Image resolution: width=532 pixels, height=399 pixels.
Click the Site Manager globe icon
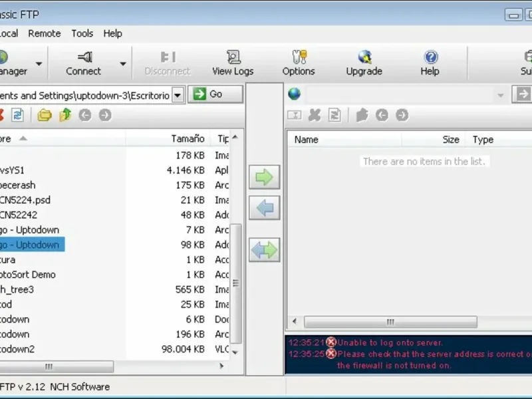pyautogui.click(x=3, y=57)
